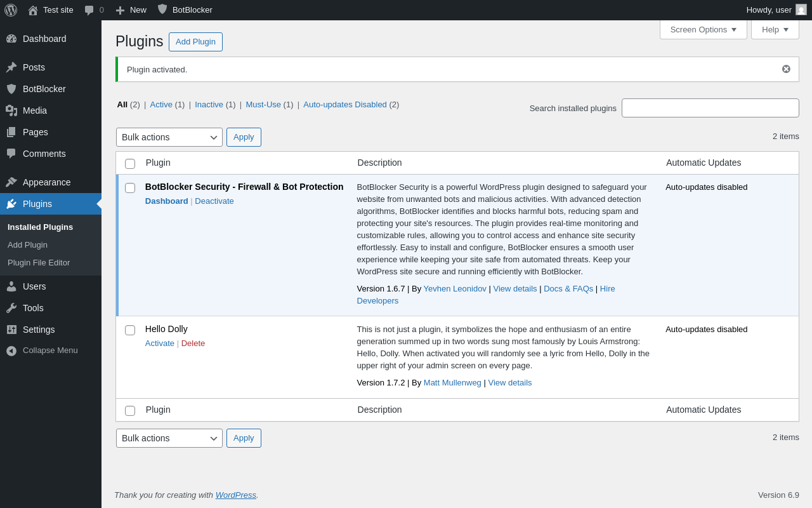Viewport: 812px width, 508px height.
Task: Click the WordPress logo in admin bar
Action: point(11,10)
